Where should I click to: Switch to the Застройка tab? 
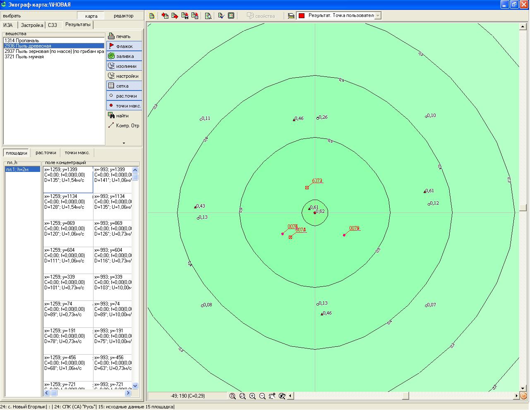[x=32, y=25]
